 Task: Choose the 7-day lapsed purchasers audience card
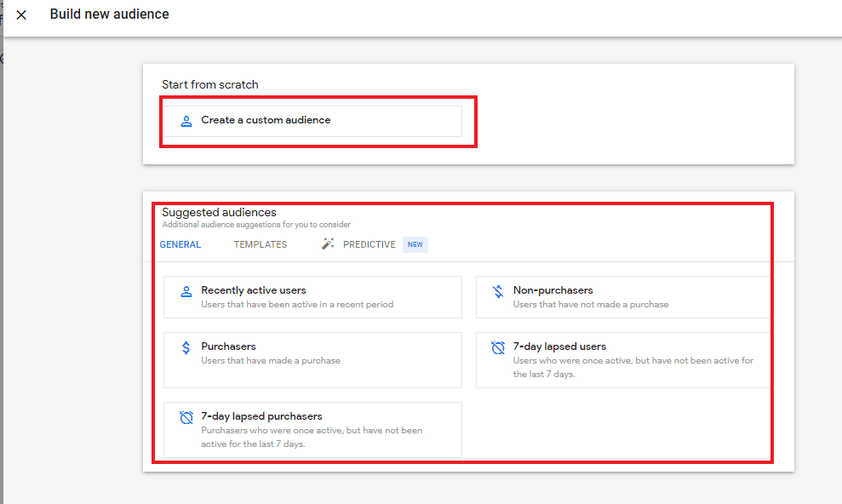(312, 430)
